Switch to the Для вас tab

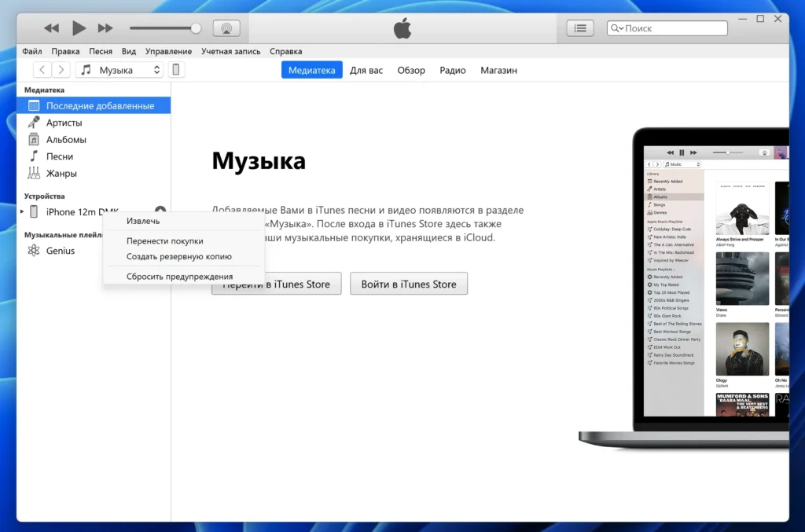click(366, 70)
